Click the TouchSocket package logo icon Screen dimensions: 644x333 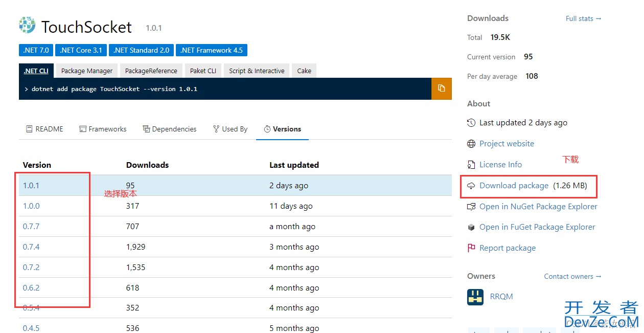[x=27, y=26]
